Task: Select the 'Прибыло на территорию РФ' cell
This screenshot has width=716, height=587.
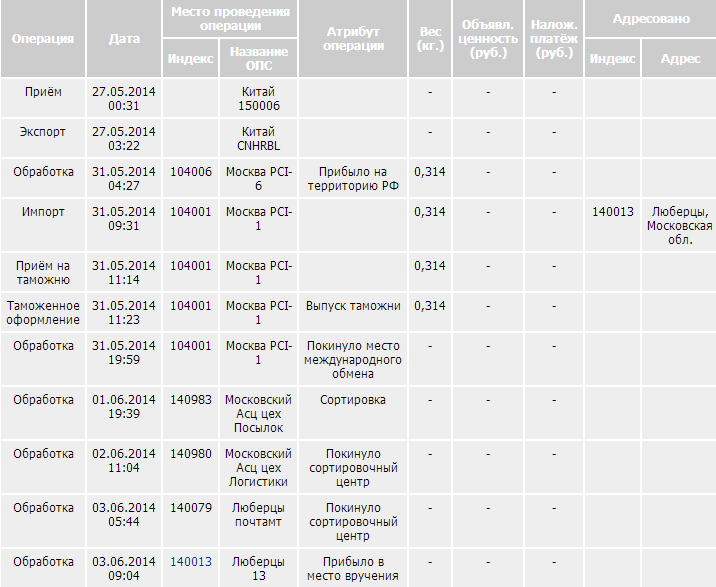Action: [x=353, y=178]
